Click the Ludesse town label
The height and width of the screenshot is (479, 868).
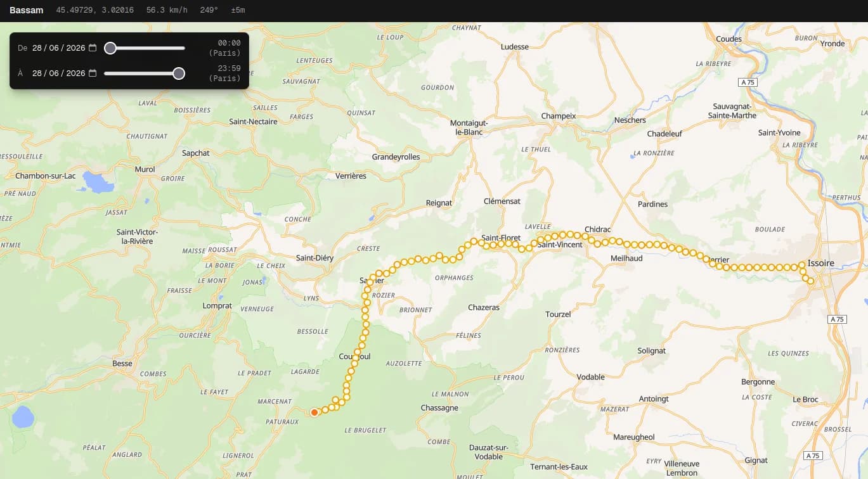(x=514, y=47)
